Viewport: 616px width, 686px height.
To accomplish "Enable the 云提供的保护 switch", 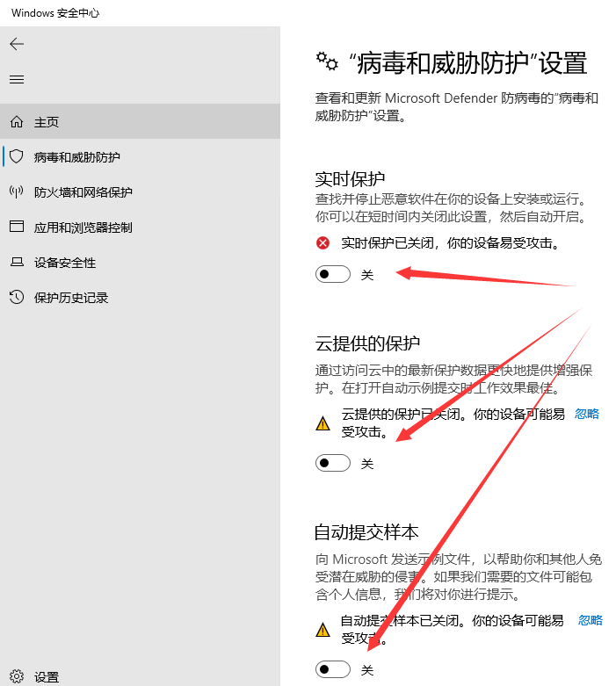I will point(333,463).
